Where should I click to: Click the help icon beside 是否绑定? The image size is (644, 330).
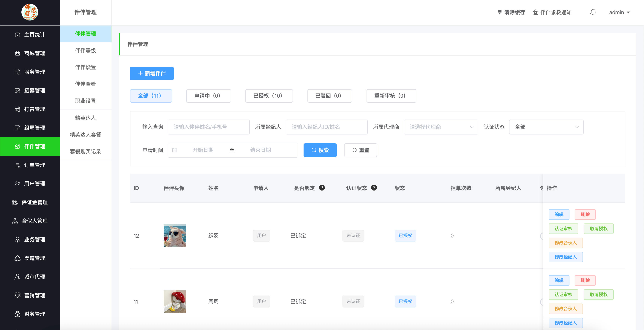322,188
